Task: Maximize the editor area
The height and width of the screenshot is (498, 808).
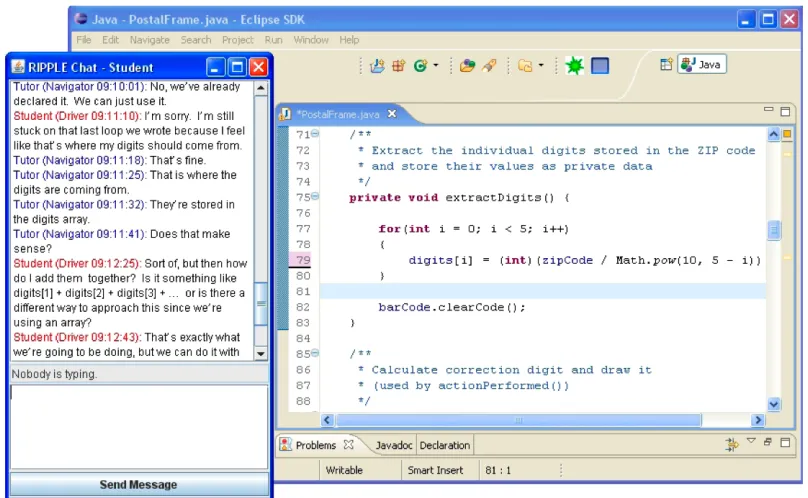Action: [x=785, y=111]
